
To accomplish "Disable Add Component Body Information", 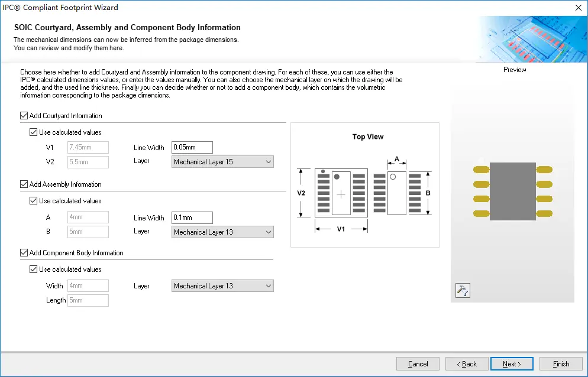I will point(24,253).
